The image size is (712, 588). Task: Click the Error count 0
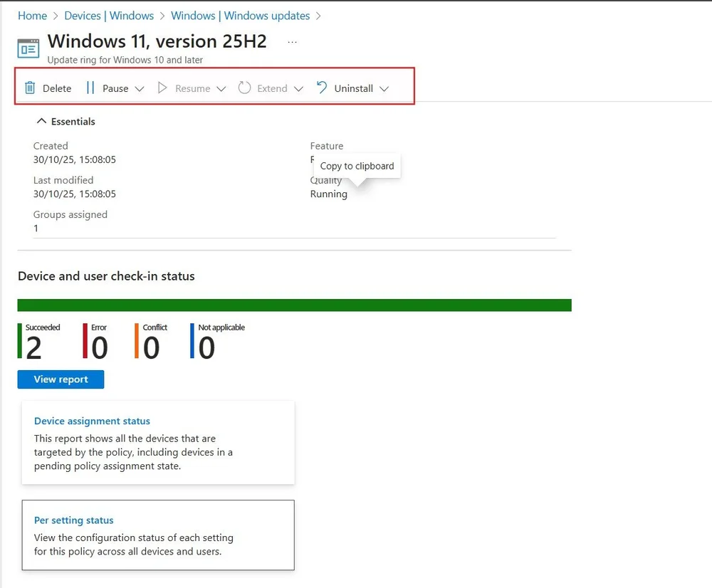tap(100, 348)
